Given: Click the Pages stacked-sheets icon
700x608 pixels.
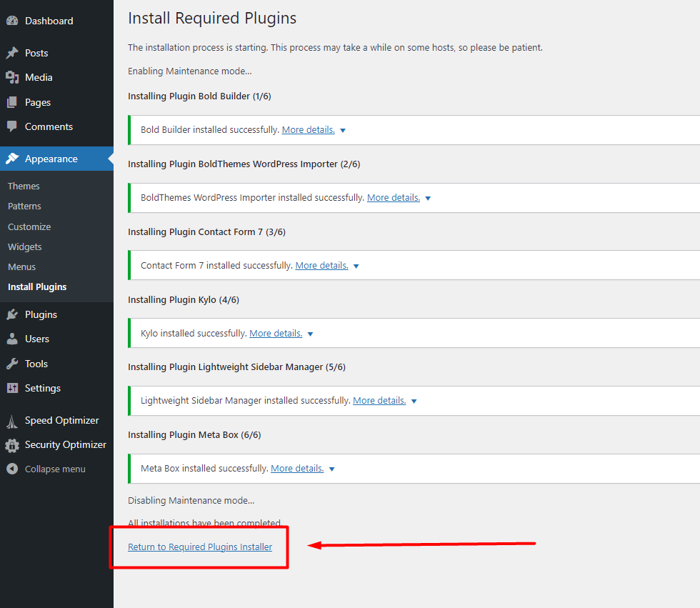Looking at the screenshot, I should coord(13,102).
